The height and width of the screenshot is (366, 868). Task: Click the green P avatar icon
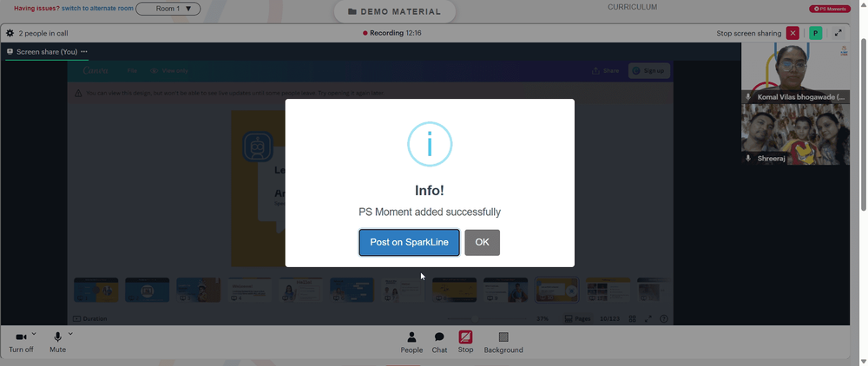[815, 33]
